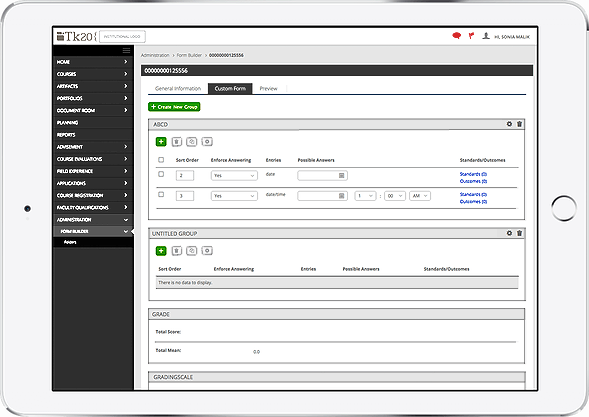Expand the Courses sidebar menu
The image size is (589, 417).
(x=93, y=74)
